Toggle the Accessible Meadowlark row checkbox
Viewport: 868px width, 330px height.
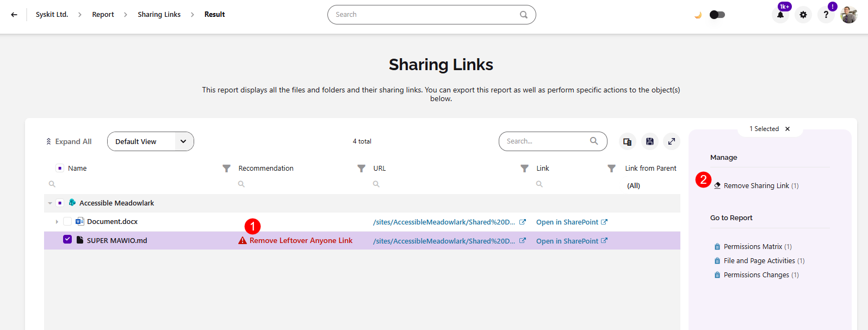click(60, 203)
